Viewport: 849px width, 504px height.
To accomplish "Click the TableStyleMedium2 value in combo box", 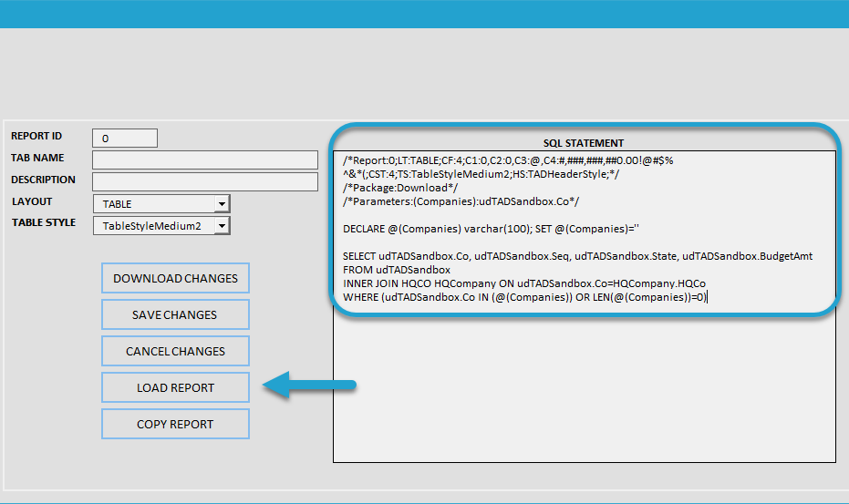I will [x=152, y=226].
